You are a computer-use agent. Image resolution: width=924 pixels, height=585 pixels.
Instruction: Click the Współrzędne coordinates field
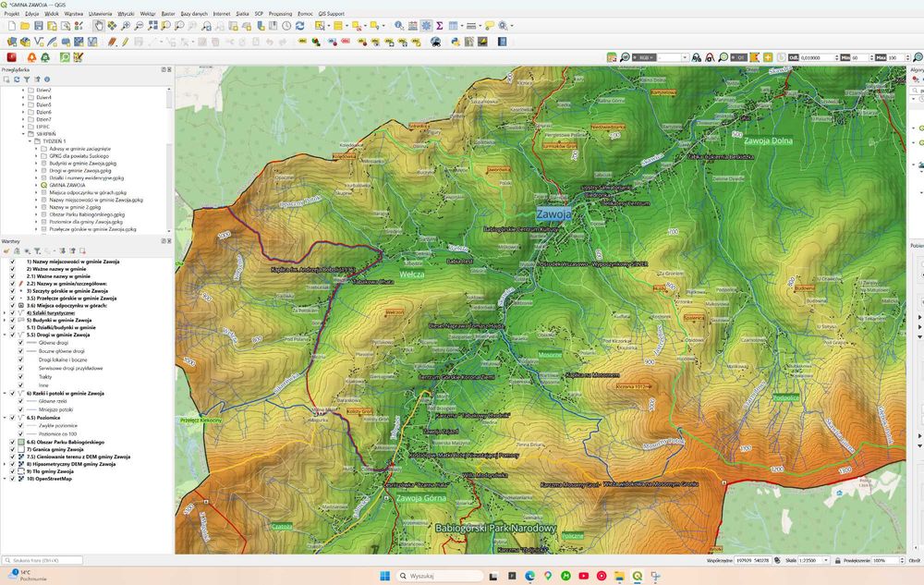pos(753,560)
